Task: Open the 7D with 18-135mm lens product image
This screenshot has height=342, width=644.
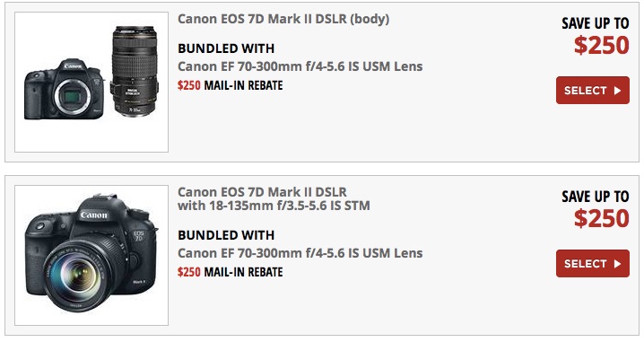Action: click(x=91, y=255)
